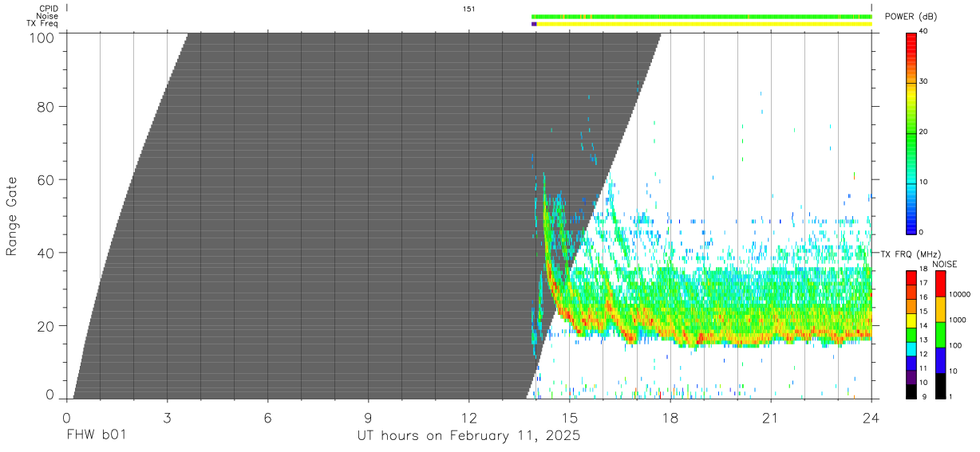Click the y-axis tick label 80
This screenshot has width=980, height=452.
45,106
